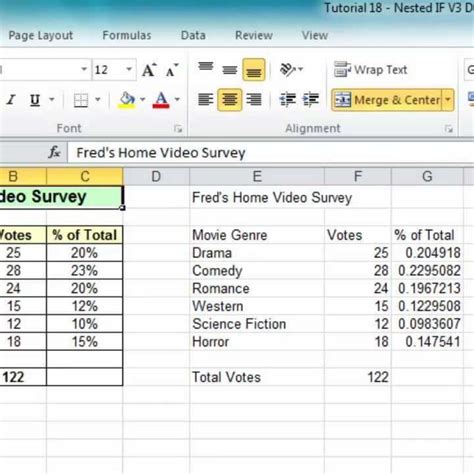Toggle underline formatting
This screenshot has height=474, width=474.
click(x=35, y=100)
